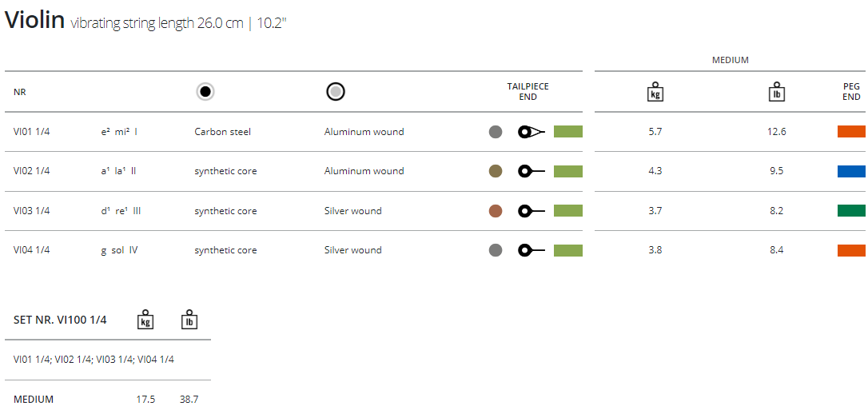Click the winding material icon in header
This screenshot has width=868, height=410.
point(336,92)
